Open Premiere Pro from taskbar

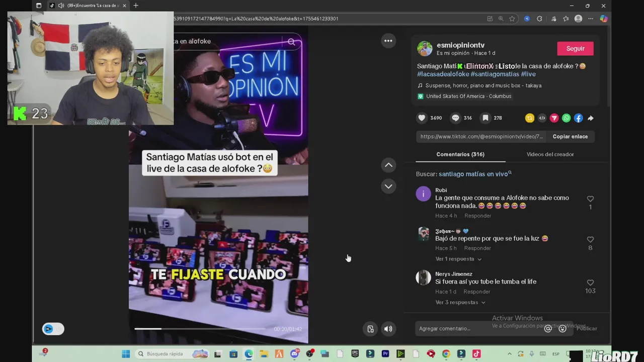385,354
